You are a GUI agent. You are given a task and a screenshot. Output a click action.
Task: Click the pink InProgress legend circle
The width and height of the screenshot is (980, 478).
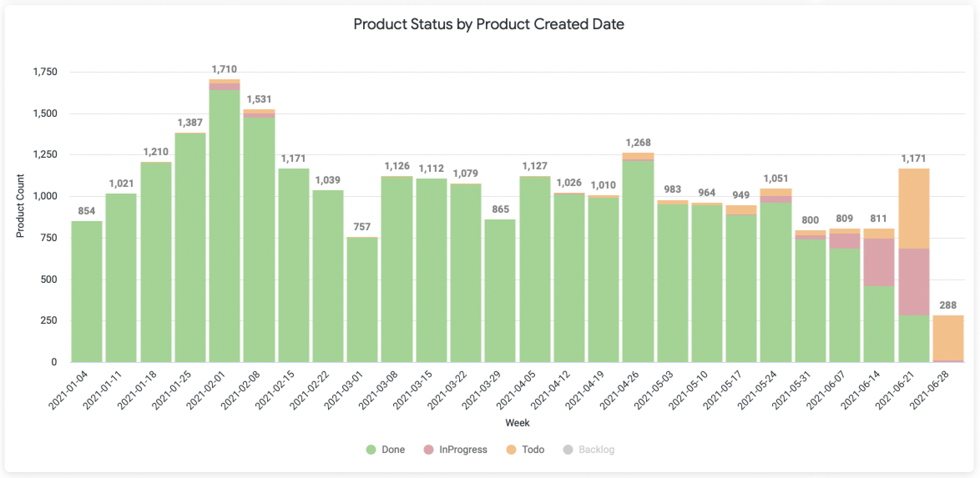click(x=428, y=450)
